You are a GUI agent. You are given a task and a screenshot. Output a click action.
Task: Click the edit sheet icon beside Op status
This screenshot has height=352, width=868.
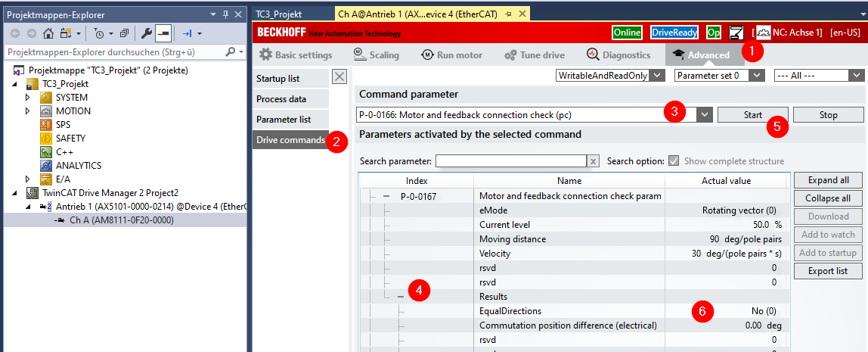point(736,33)
